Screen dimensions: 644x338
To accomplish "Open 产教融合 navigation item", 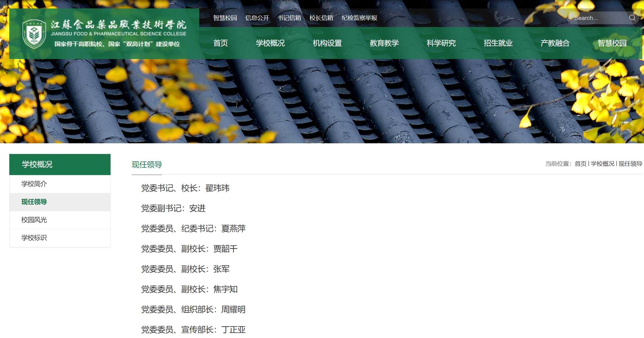I will tap(555, 43).
